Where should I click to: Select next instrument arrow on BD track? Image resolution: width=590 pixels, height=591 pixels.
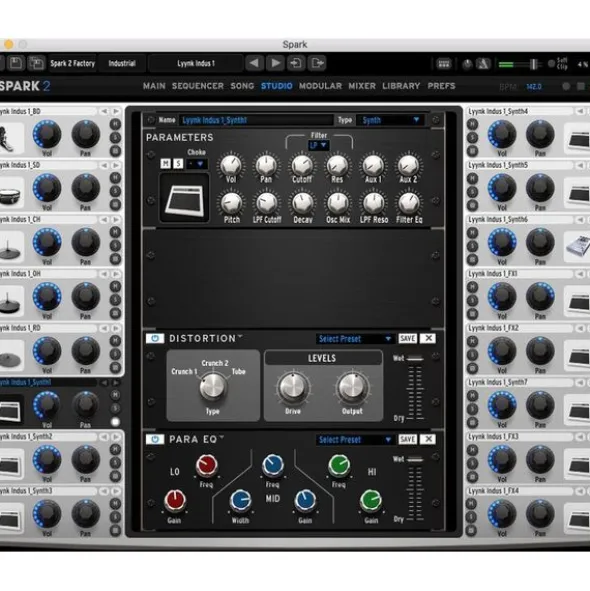pos(116,111)
